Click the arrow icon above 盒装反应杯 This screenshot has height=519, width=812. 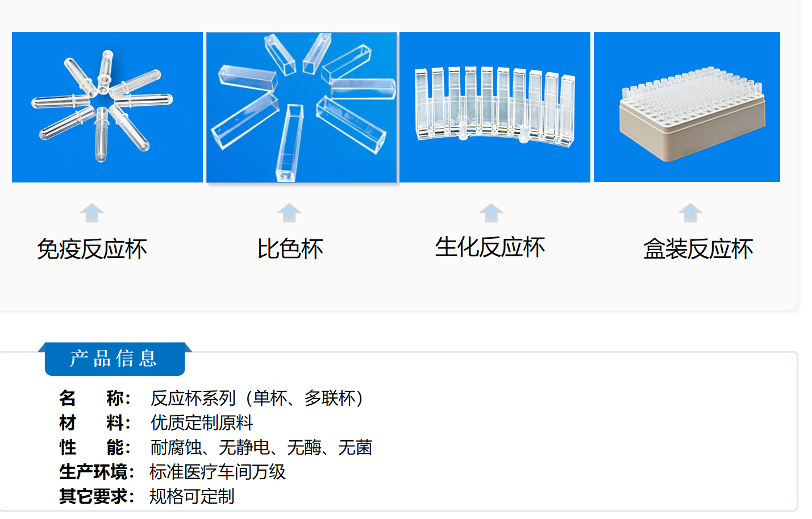[690, 213]
